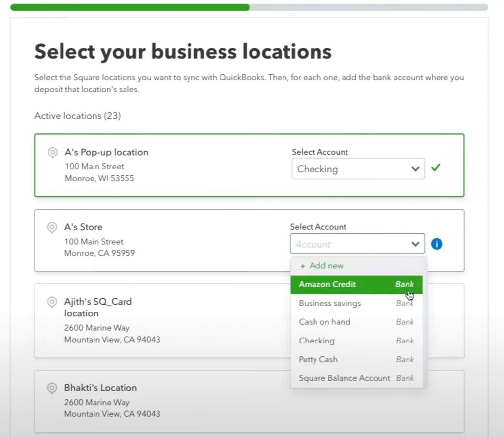Click the location pin icon beside Ajith's SQ_Card location
The width and height of the screenshot is (504, 437).
pos(52,302)
